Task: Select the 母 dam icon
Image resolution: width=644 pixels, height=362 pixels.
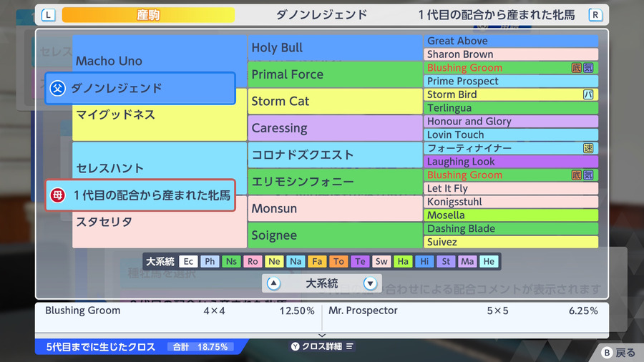Action: 57,195
